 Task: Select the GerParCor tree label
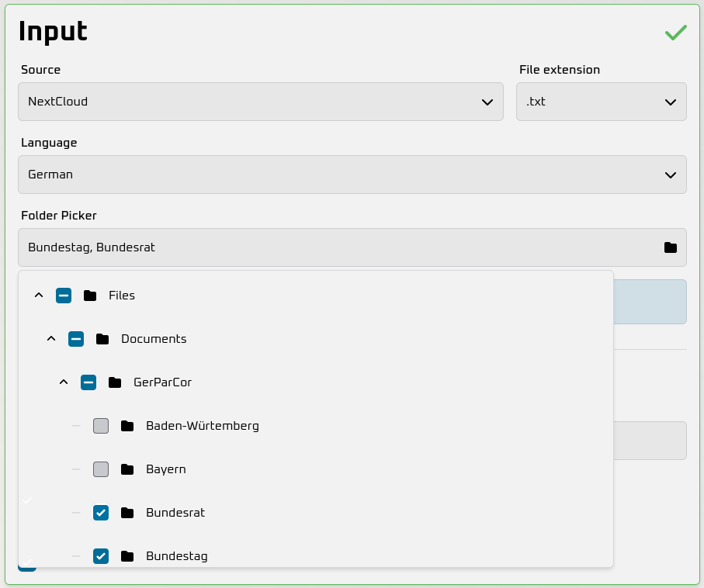[162, 382]
